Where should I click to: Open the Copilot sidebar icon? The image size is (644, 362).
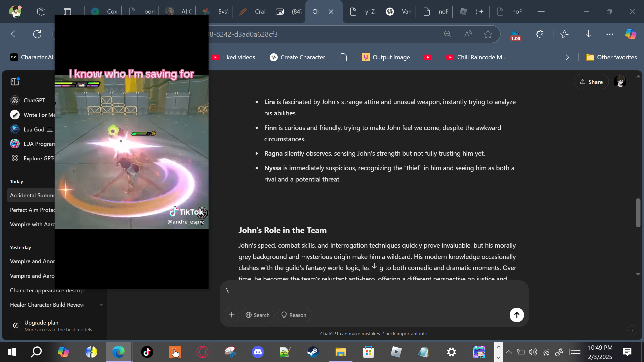click(x=631, y=34)
